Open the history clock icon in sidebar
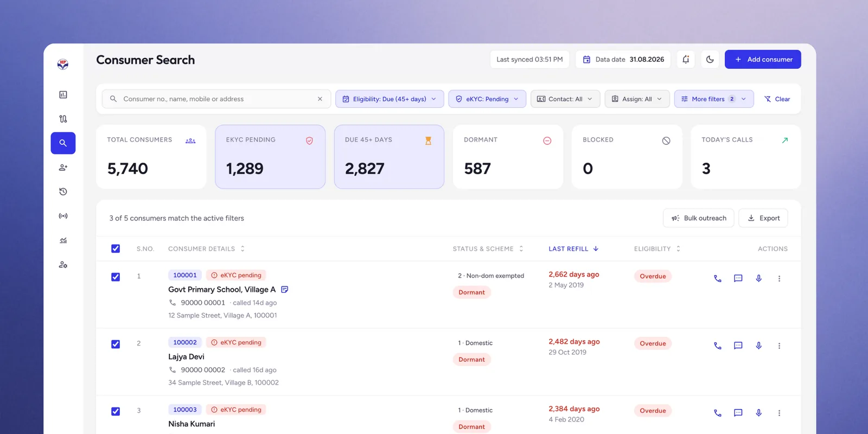Screen dimensions: 868x434 pyautogui.click(x=63, y=192)
